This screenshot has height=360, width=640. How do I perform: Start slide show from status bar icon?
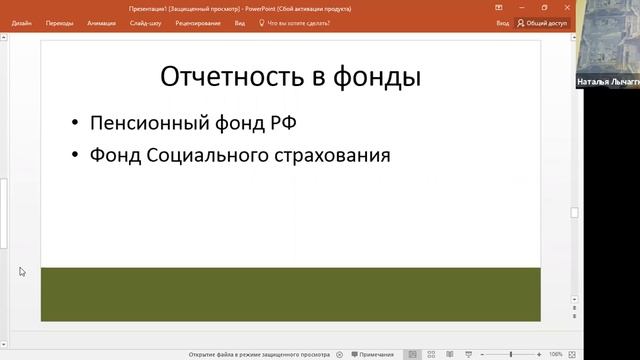point(469,355)
